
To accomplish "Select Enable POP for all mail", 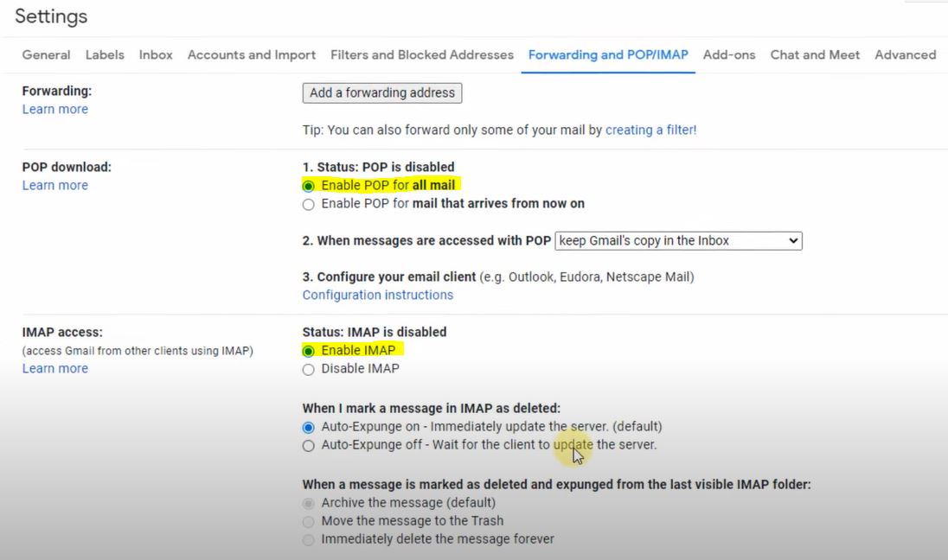I will click(308, 186).
